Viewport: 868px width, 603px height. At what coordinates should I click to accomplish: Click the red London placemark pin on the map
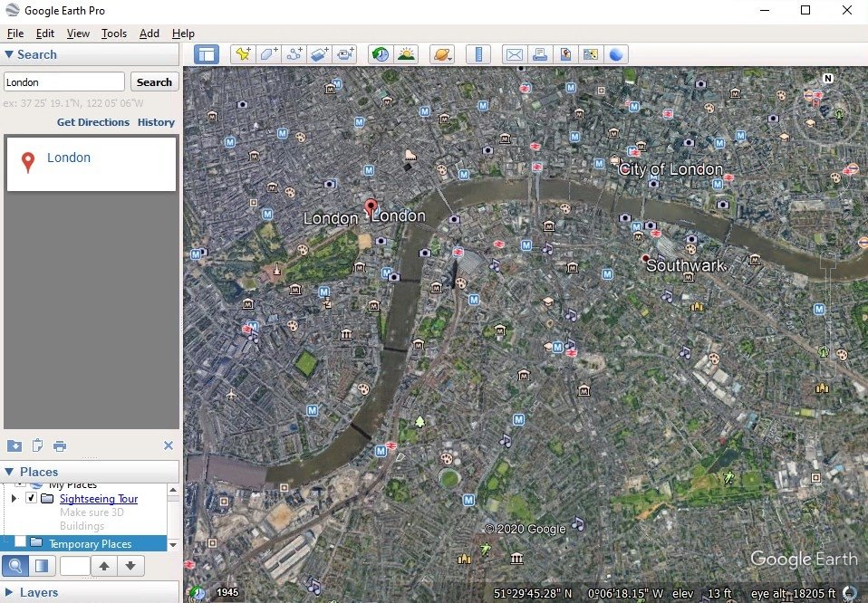pyautogui.click(x=371, y=208)
